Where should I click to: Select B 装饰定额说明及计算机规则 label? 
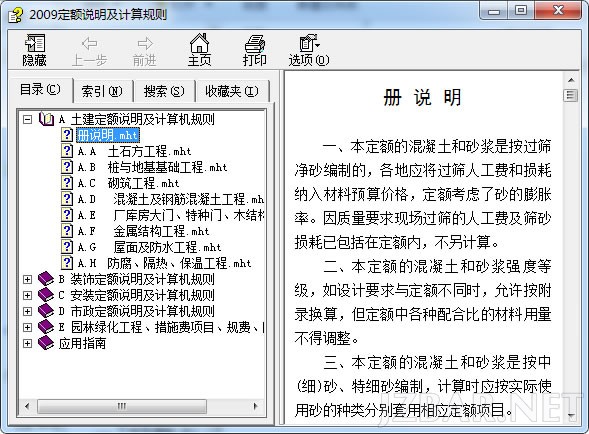(136, 279)
